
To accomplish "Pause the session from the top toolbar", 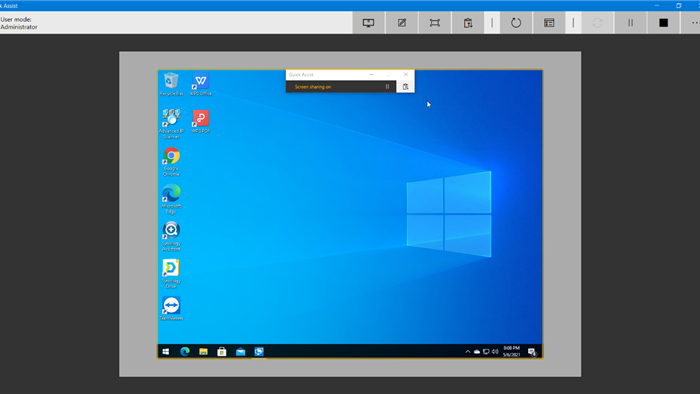I will point(630,23).
